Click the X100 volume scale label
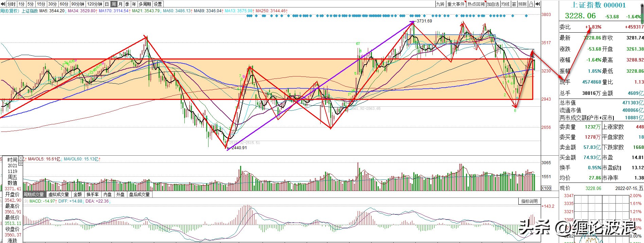Screen dimensions: 644x243 coord(546,188)
